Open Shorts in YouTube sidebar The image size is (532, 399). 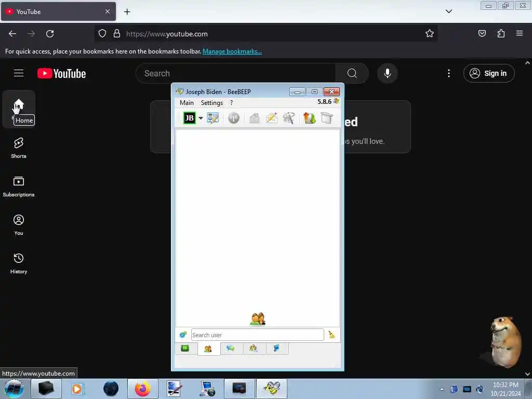[19, 148]
